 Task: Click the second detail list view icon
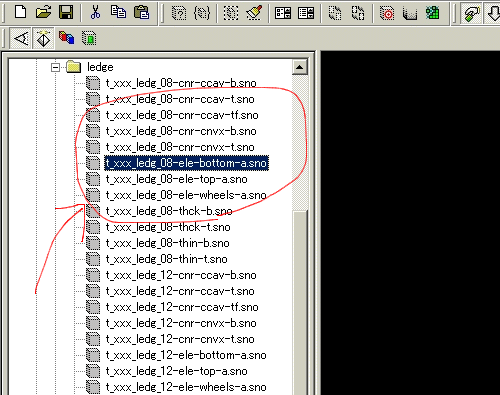pyautogui.click(x=306, y=13)
